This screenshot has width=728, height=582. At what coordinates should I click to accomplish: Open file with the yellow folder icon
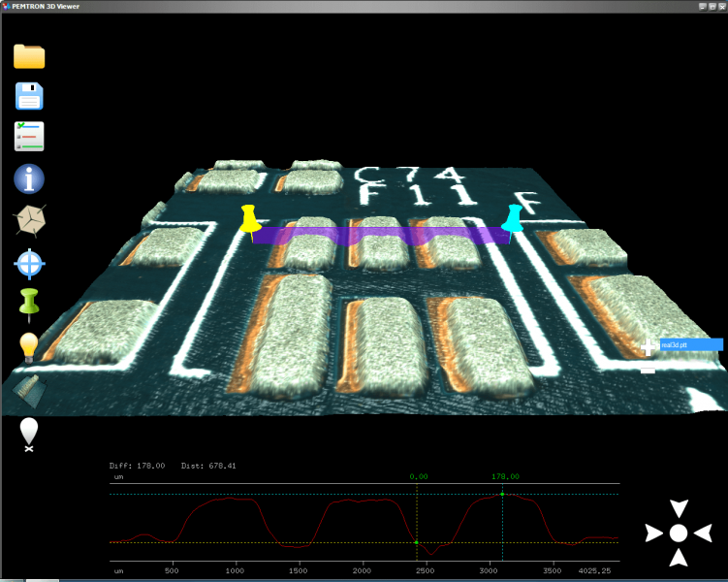(x=29, y=56)
